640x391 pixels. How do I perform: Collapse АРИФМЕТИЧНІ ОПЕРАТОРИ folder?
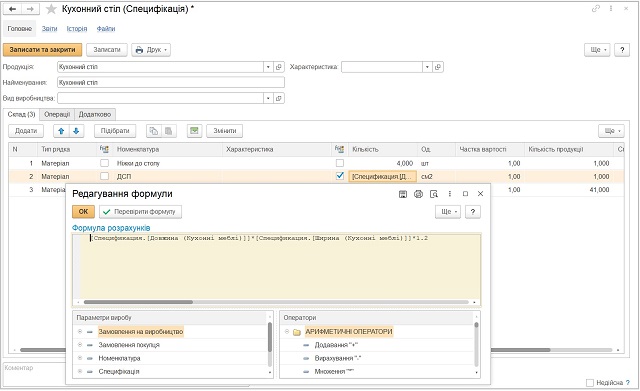tap(287, 332)
